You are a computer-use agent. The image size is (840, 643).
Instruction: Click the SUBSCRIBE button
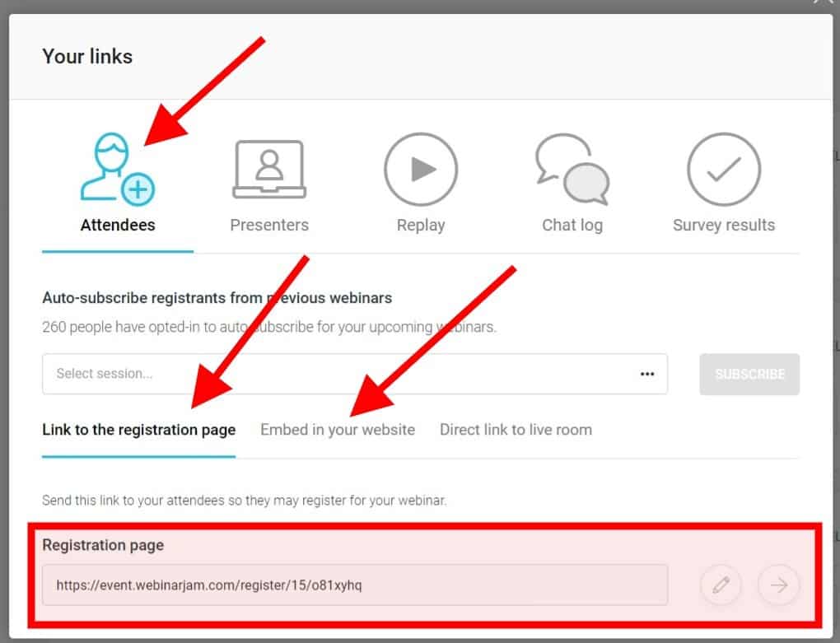point(749,374)
